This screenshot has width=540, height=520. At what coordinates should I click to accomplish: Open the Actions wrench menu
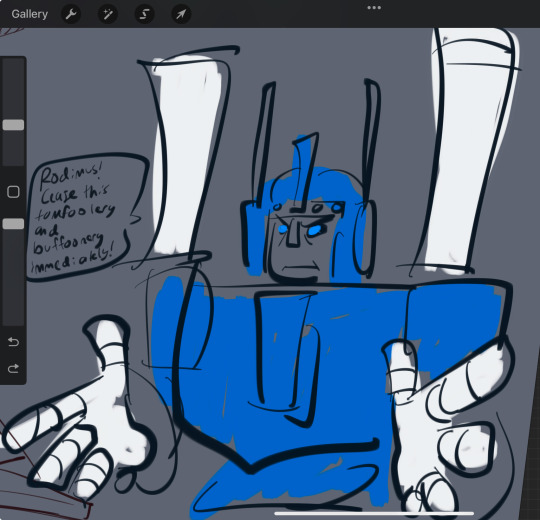coord(71,14)
